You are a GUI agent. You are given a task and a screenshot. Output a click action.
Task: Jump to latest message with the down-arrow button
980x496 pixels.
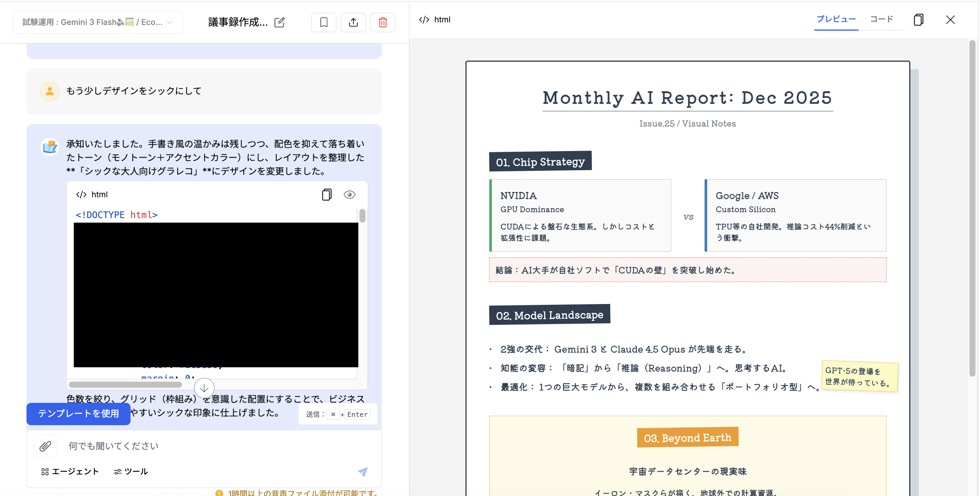(x=204, y=388)
